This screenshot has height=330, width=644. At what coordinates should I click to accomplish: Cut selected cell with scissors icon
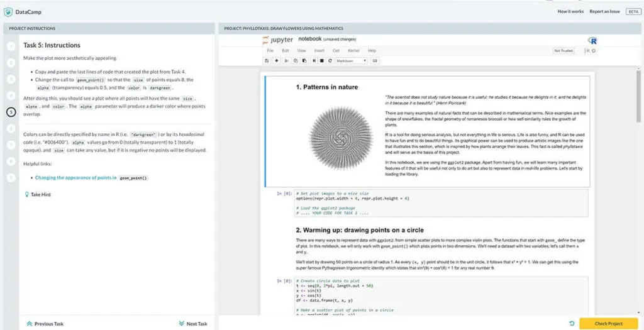(287, 61)
